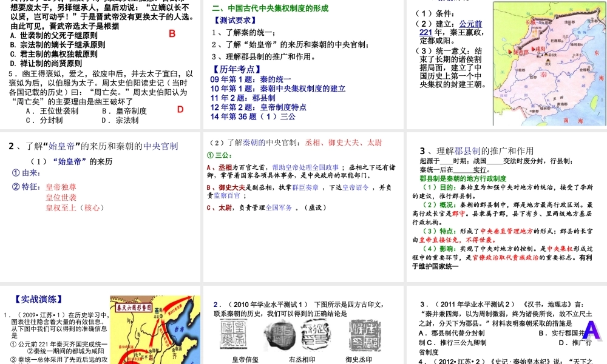Image resolution: width=607 pixels, height=364 pixels.
Task: Select option C. 推行三公九卿制
Action: (456, 342)
